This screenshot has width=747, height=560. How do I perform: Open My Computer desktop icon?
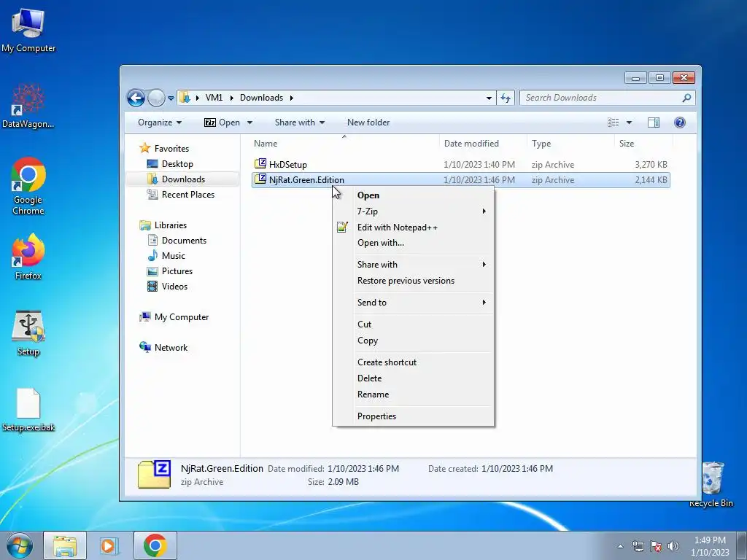tap(28, 30)
